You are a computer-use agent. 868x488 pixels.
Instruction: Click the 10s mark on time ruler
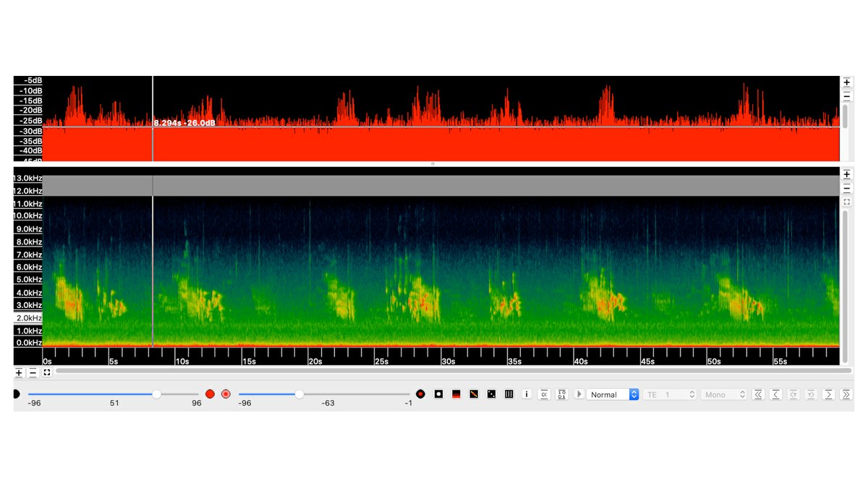pyautogui.click(x=182, y=361)
